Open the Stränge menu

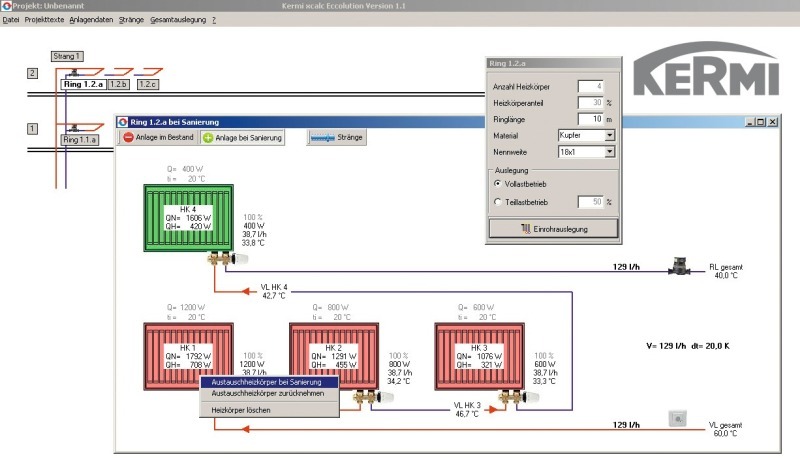(131, 20)
